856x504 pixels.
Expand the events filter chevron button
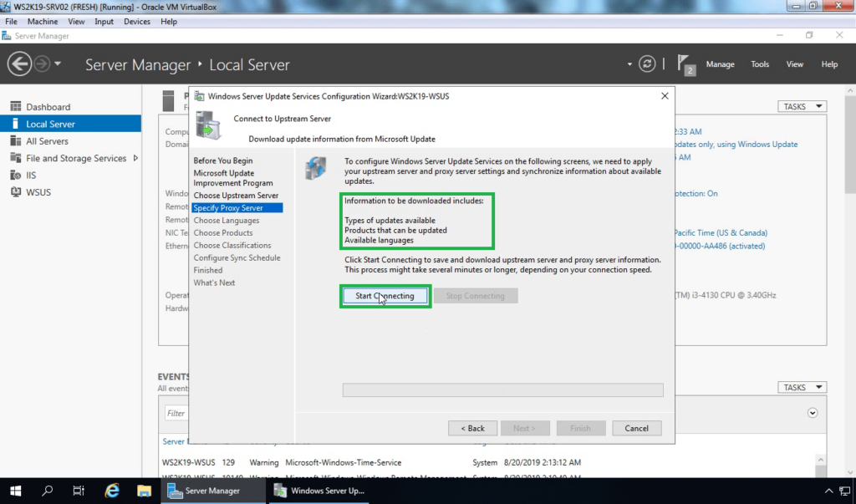(x=813, y=413)
